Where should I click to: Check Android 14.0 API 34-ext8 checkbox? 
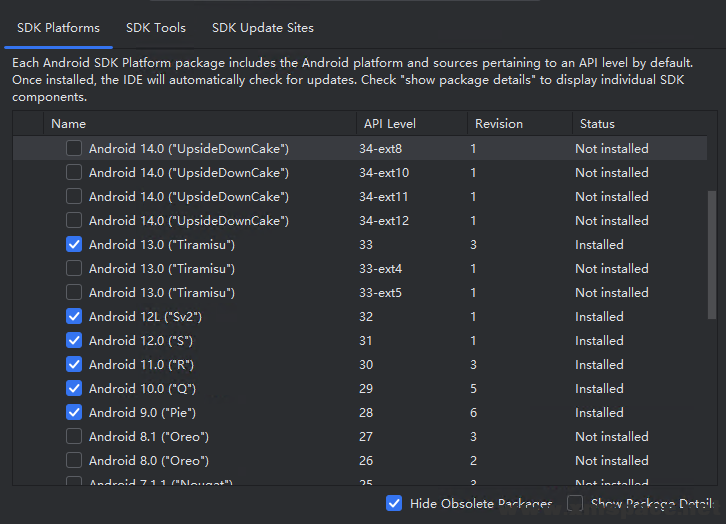tap(74, 148)
